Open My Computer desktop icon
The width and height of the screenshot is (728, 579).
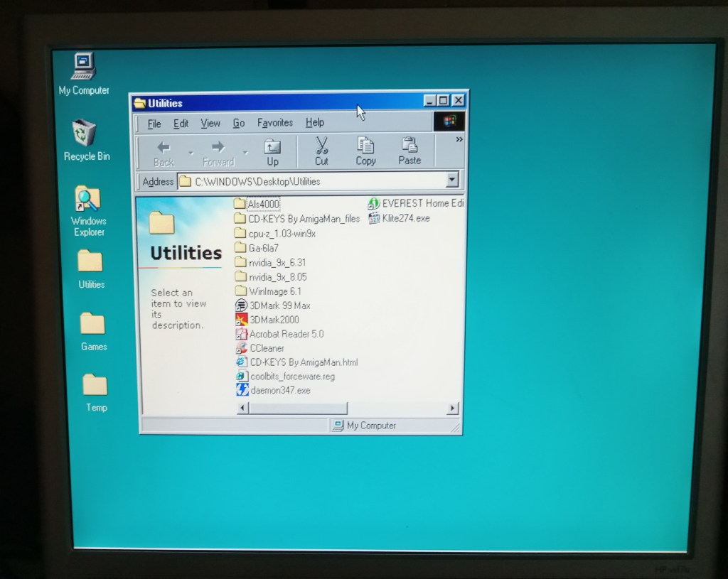pyautogui.click(x=84, y=67)
